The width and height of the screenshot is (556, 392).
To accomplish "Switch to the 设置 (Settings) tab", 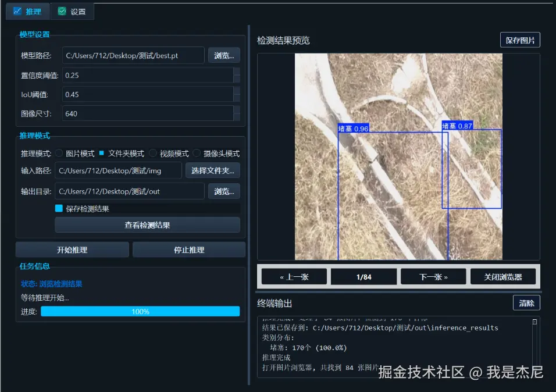I will (x=72, y=10).
